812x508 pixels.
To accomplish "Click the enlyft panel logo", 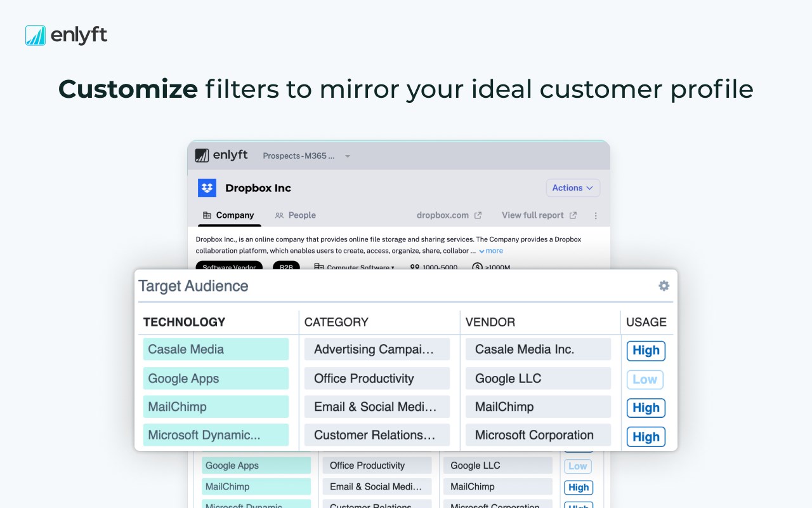I will (x=221, y=156).
